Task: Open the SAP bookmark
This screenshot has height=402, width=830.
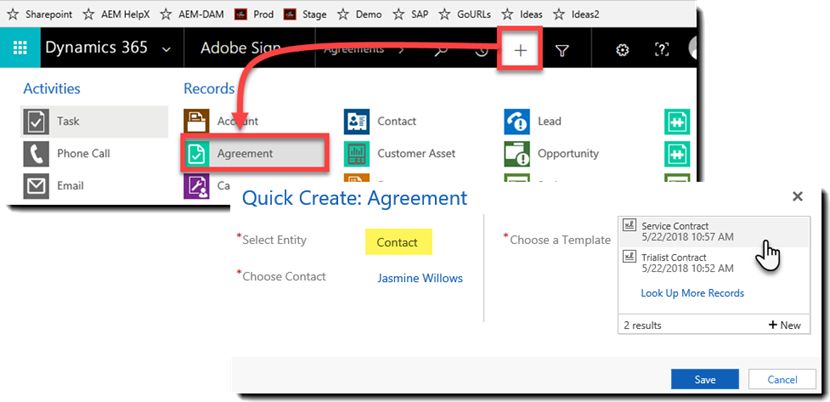Action: (x=410, y=14)
